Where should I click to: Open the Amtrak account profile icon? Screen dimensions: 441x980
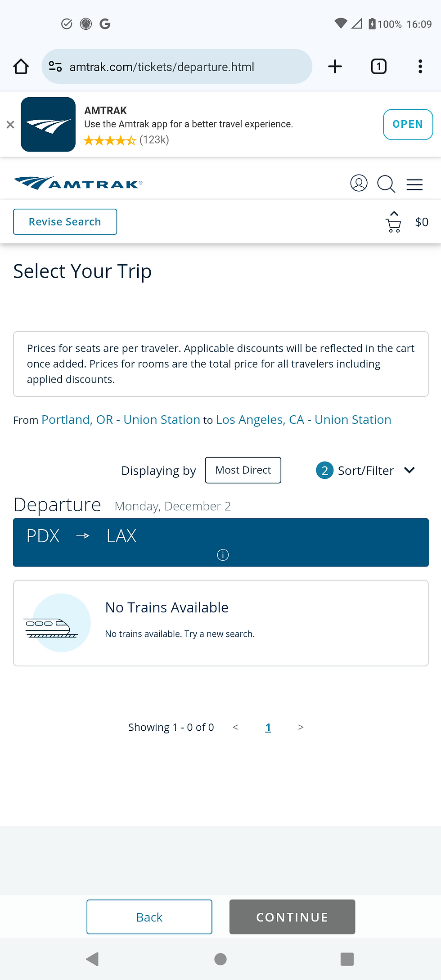[359, 184]
